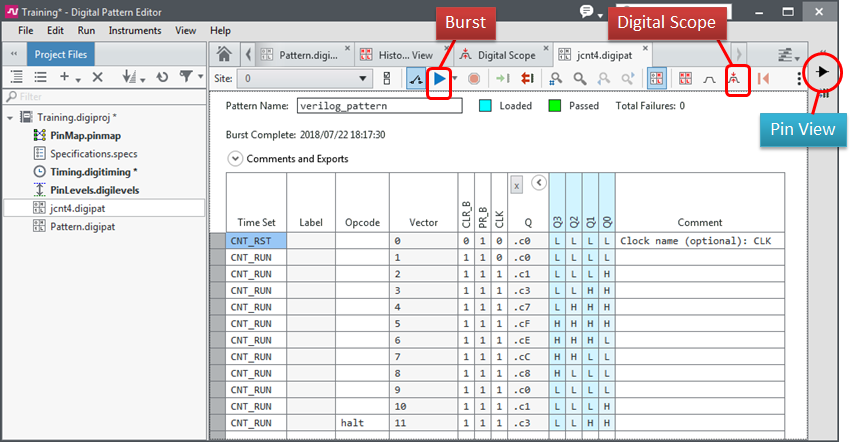Viewport: 852px width, 442px height.
Task: Click the cyan Loaded color swatch
Action: [x=485, y=106]
